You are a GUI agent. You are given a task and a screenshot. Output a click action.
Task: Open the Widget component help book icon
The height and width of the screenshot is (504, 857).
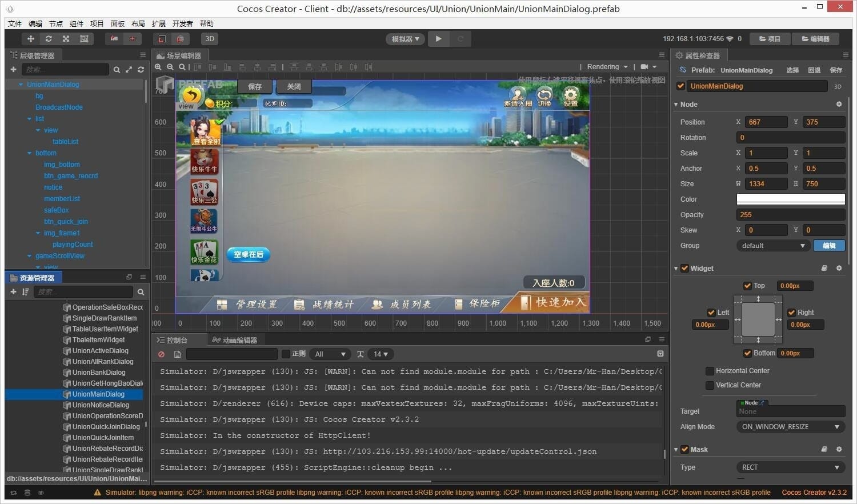[824, 269]
